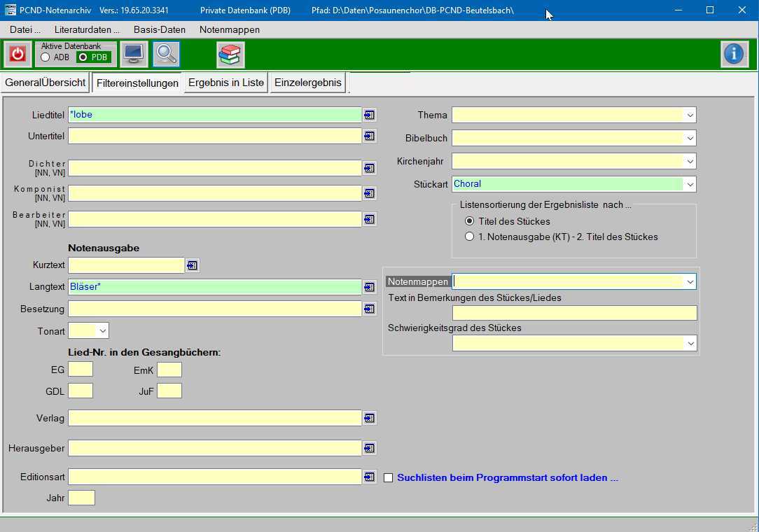
Task: Open the Tonart dropdown
Action: [x=103, y=331]
